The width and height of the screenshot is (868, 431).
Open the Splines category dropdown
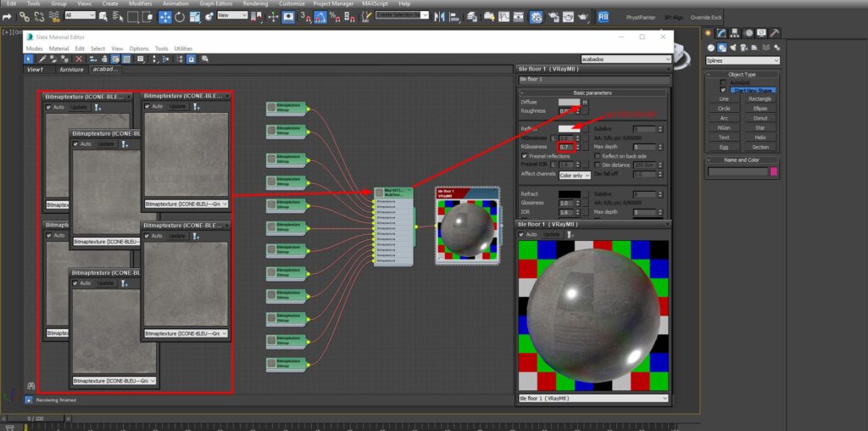point(743,60)
